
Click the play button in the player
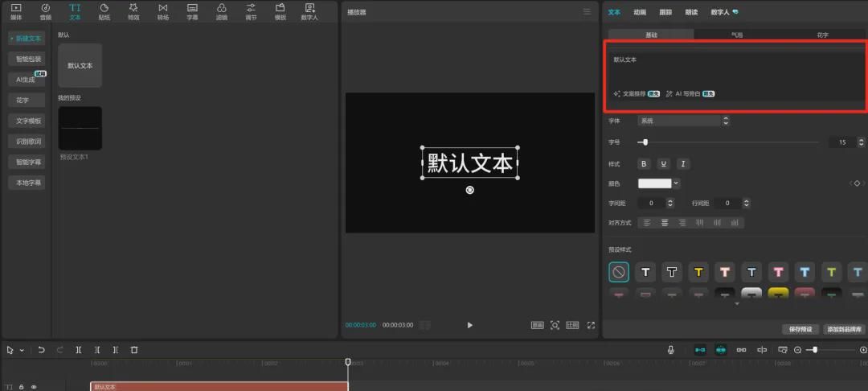pyautogui.click(x=469, y=325)
